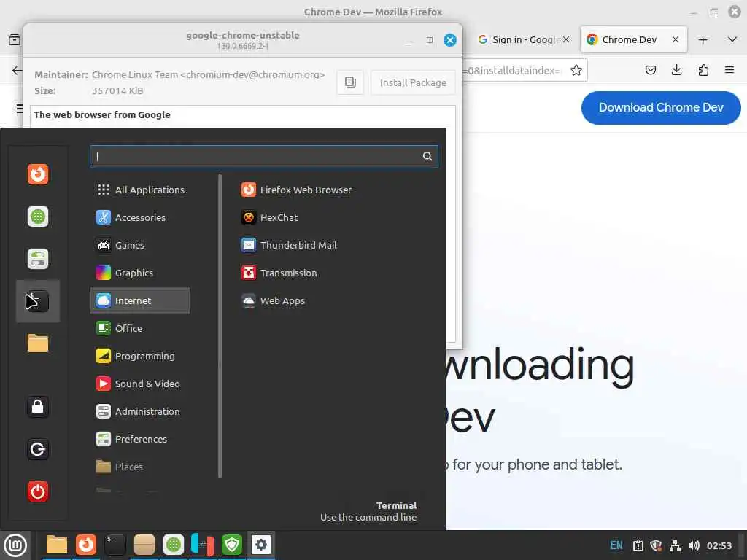
Task: Open a new Firefox tab
Action: click(x=703, y=40)
